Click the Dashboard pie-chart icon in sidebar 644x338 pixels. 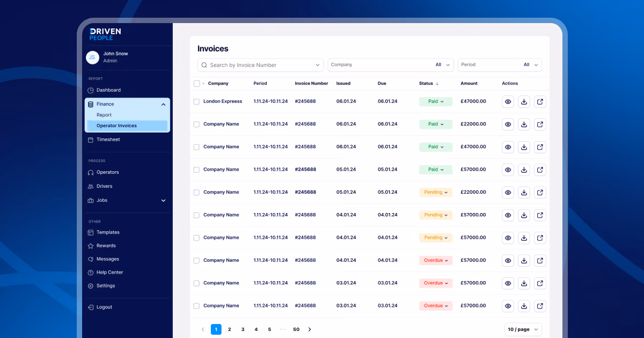(91, 90)
